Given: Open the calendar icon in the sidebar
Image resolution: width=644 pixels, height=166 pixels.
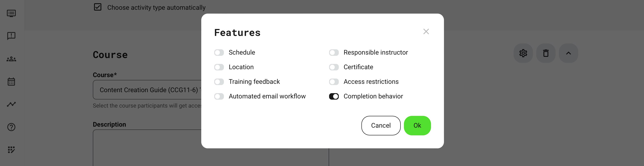Looking at the screenshot, I should pos(11,82).
